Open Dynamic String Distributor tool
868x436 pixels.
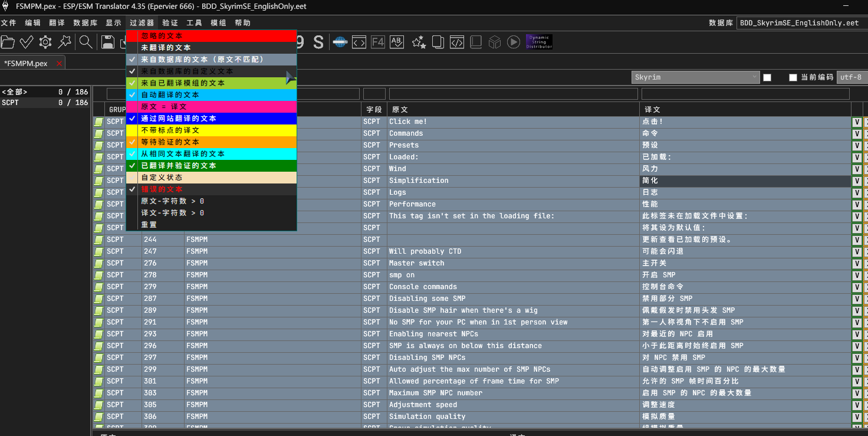coord(539,42)
